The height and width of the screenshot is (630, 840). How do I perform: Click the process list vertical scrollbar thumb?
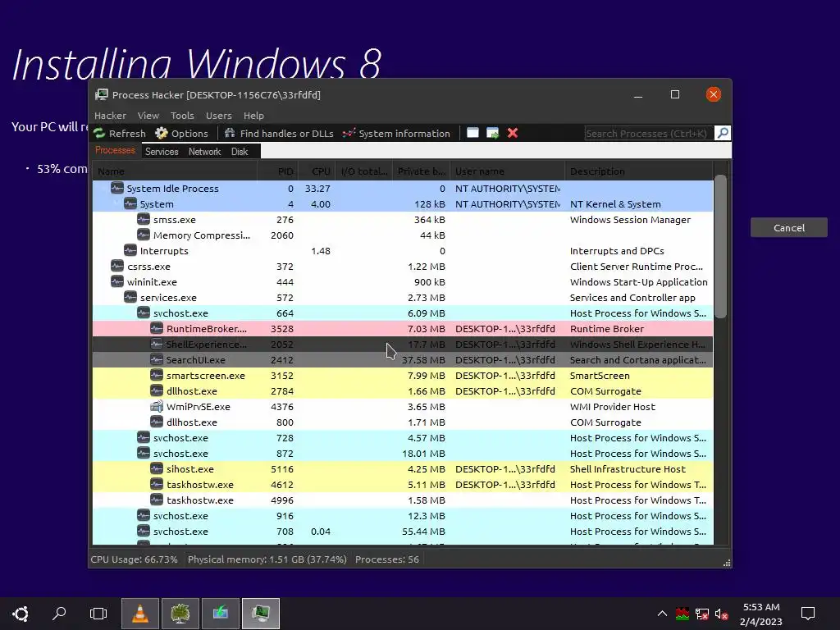pyautogui.click(x=720, y=246)
